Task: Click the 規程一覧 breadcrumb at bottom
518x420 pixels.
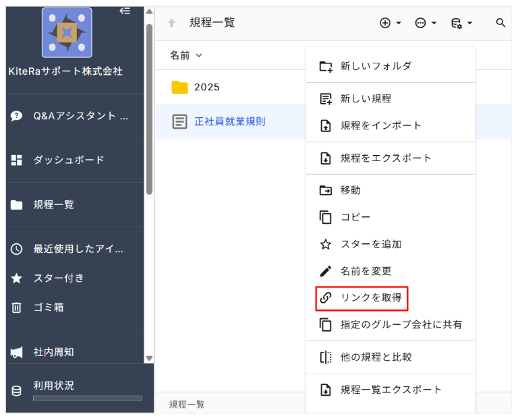Action: click(x=187, y=404)
